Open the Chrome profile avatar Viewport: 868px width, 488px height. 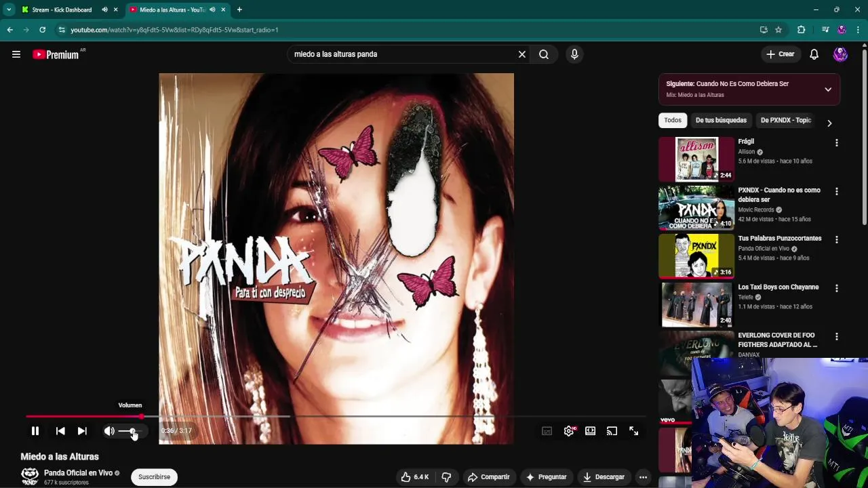coord(842,30)
